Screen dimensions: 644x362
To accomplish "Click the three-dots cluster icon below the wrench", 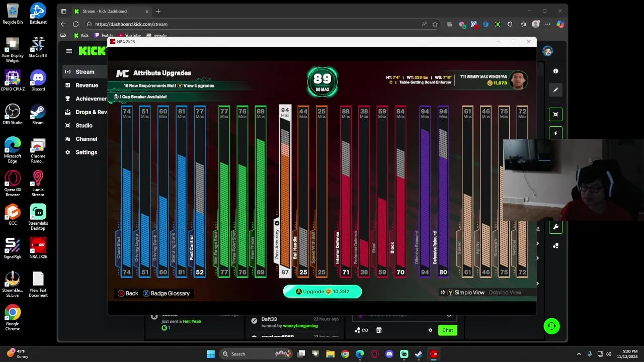I will [555, 246].
